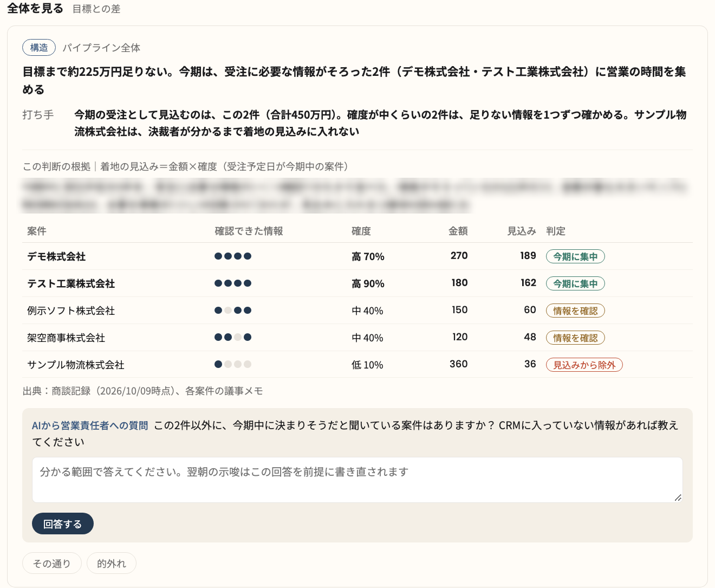Click the 見込みから除外 badge
The height and width of the screenshot is (588, 715).
click(584, 365)
